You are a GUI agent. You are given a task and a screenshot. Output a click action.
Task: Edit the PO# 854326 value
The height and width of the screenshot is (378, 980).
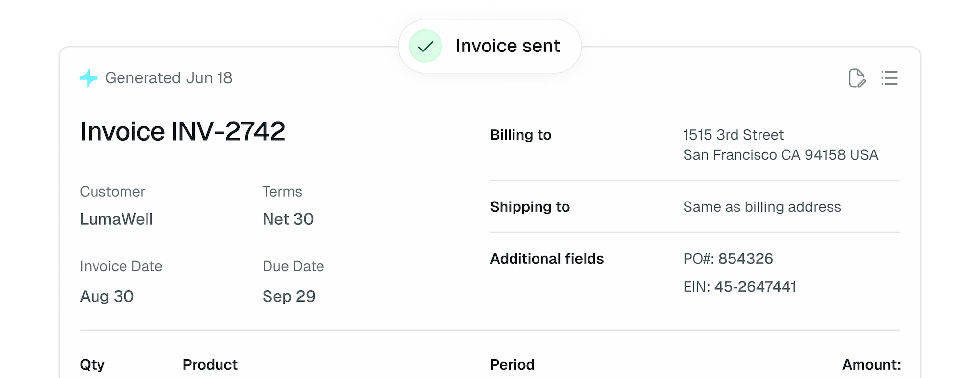pos(729,258)
